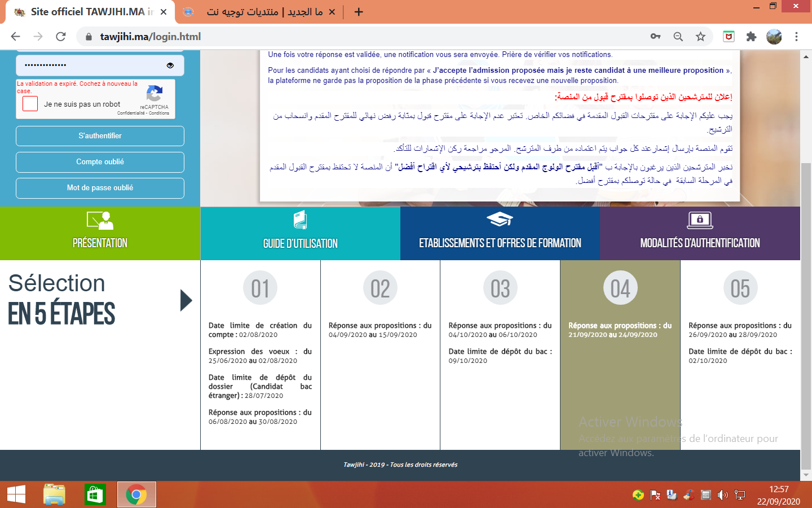Image resolution: width=812 pixels, height=508 pixels.
Task: Select step 04 circle in the timeline
Action: (620, 288)
